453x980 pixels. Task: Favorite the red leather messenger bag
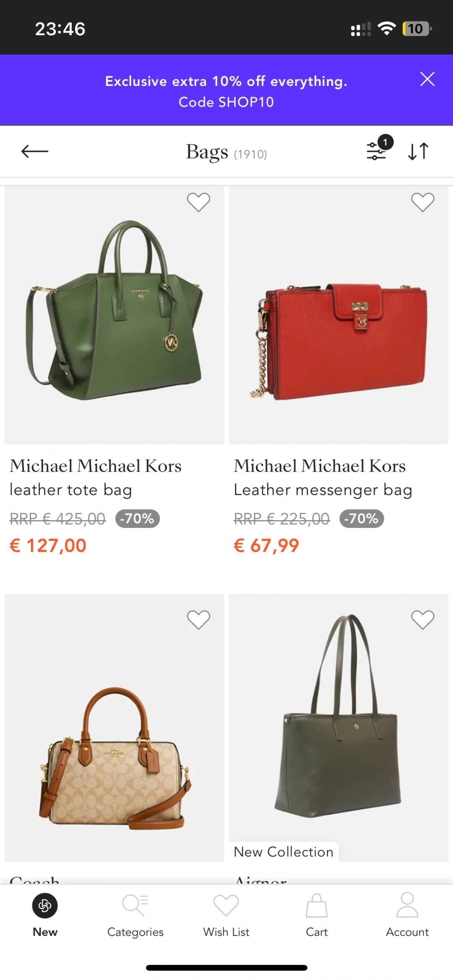(x=422, y=202)
